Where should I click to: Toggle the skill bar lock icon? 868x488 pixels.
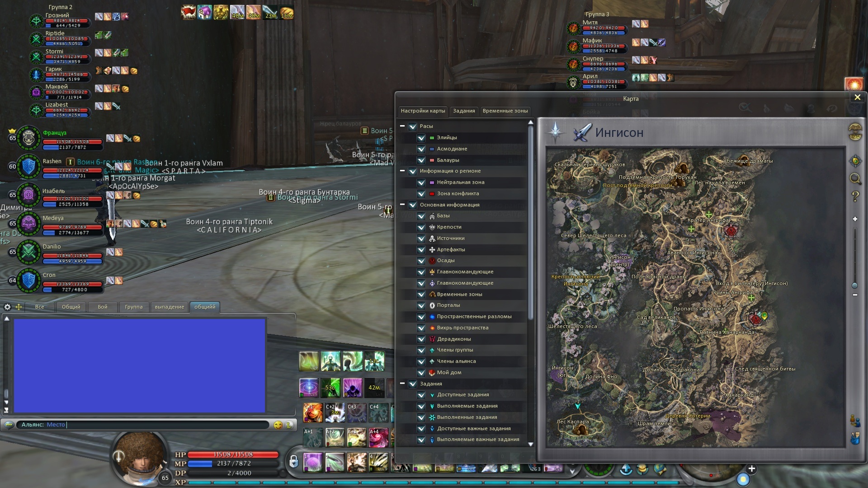click(x=293, y=461)
